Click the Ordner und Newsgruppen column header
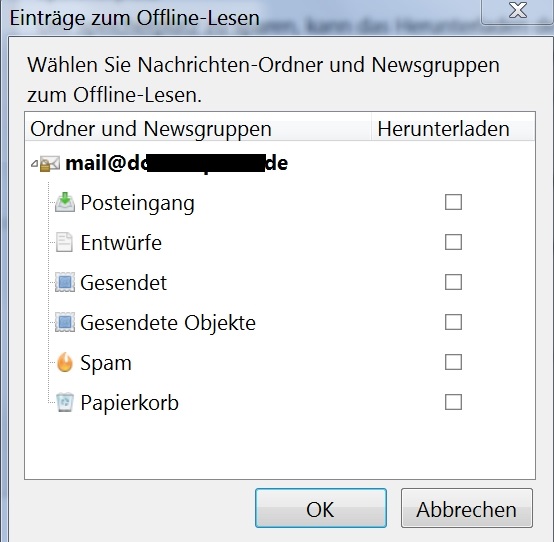The width and height of the screenshot is (554, 542). coord(198,129)
